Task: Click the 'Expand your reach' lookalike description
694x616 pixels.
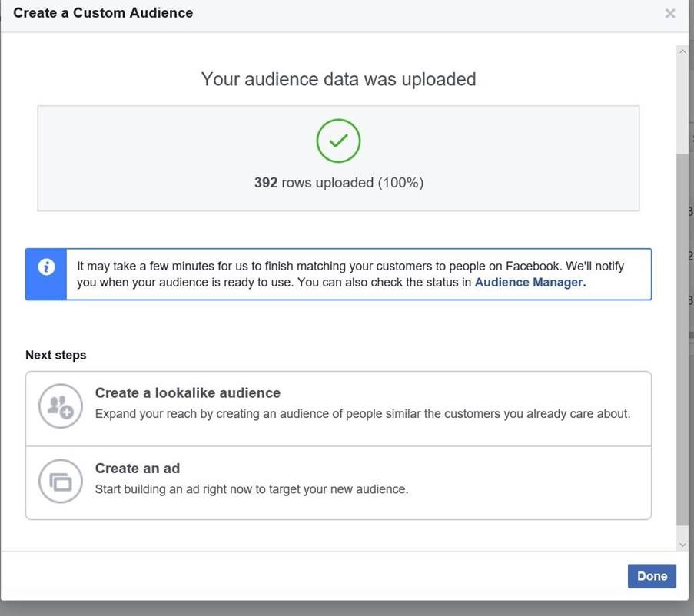Action: coord(362,413)
